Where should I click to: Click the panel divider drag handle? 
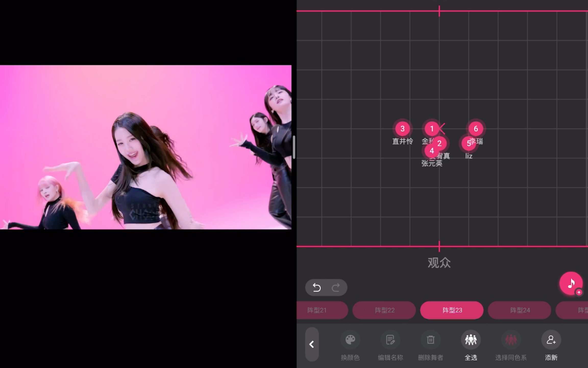294,147
